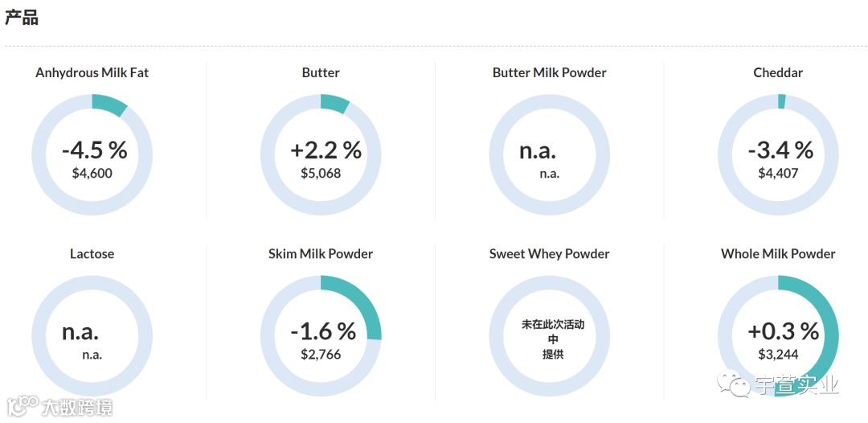Screen dimensions: 868x423
Task: Open the Butter product title
Action: pos(321,72)
